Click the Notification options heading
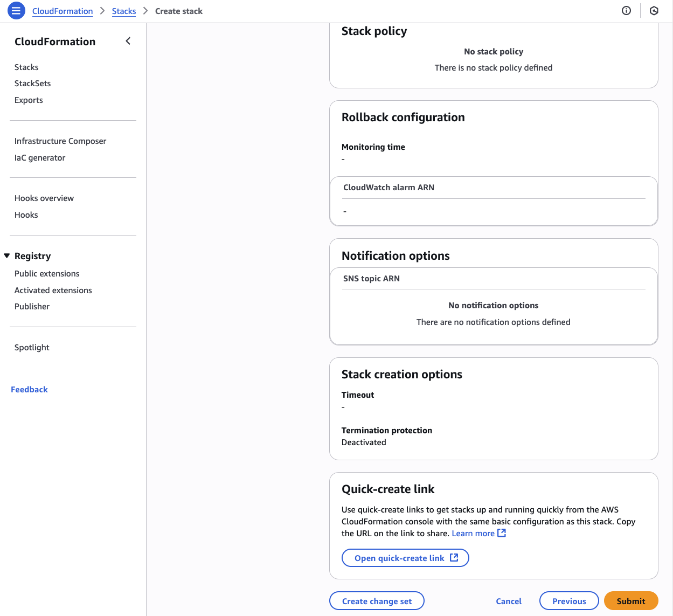Viewport: 673px width, 616px height. pos(396,256)
